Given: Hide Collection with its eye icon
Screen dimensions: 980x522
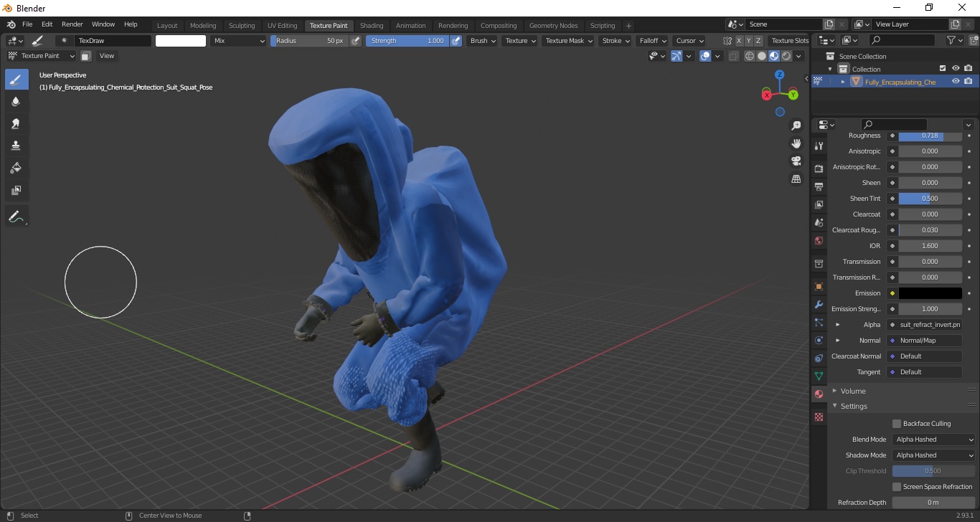Looking at the screenshot, I should click(x=956, y=69).
